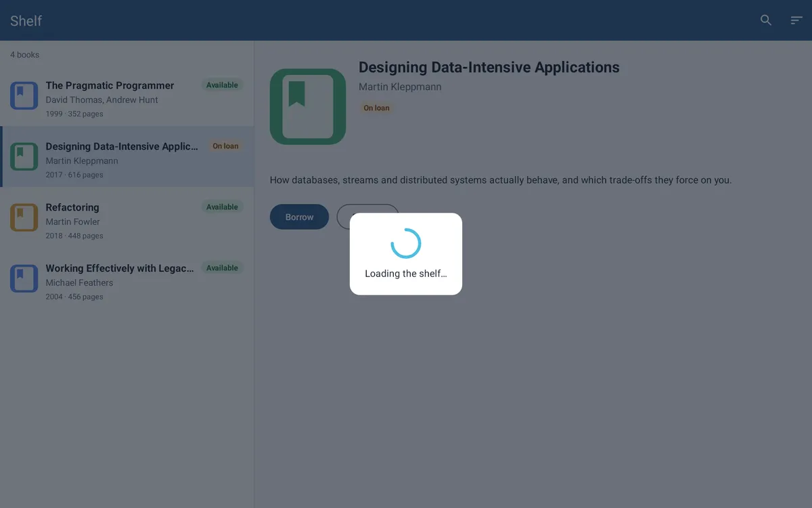Open the sort/filter icon in top bar
The image size is (812, 508).
click(x=796, y=20)
